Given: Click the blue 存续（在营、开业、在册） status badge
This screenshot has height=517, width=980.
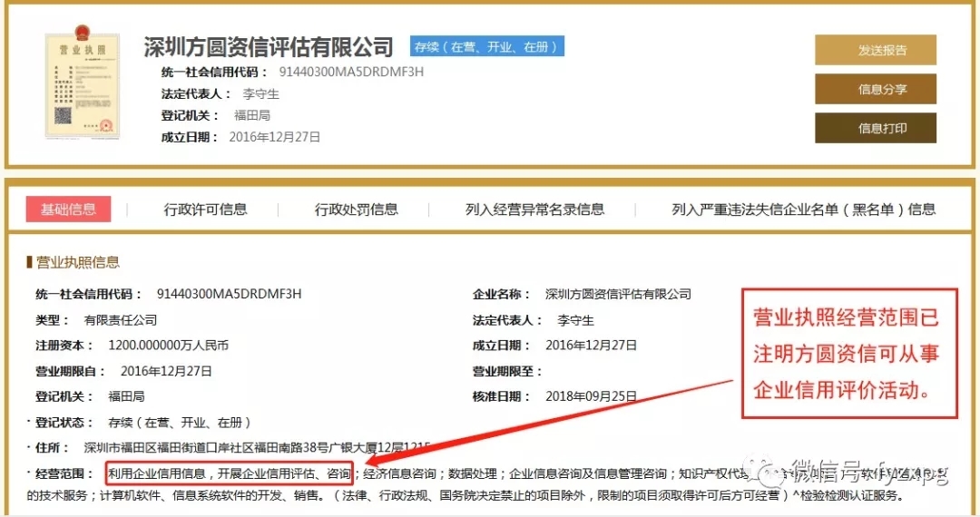Looking at the screenshot, I should point(486,46).
